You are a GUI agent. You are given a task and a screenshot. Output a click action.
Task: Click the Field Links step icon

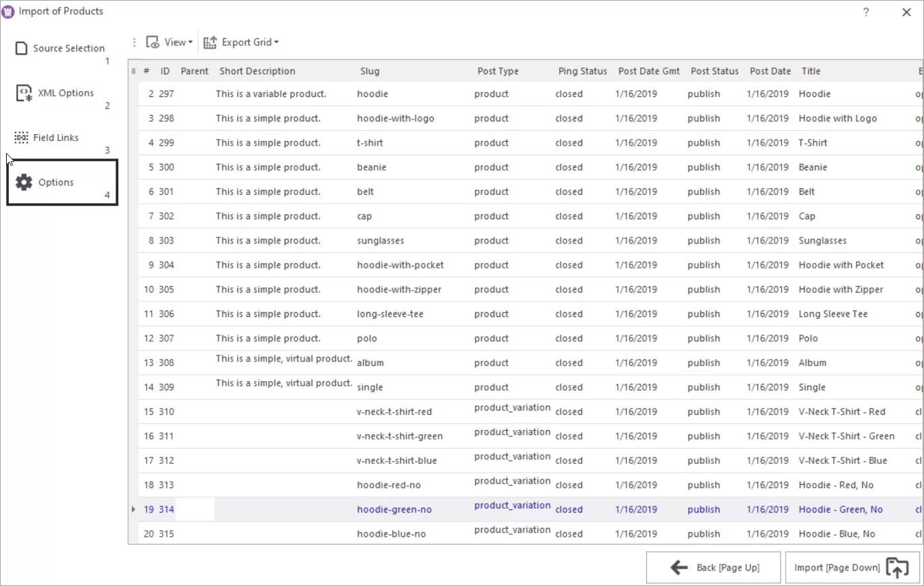click(x=21, y=137)
